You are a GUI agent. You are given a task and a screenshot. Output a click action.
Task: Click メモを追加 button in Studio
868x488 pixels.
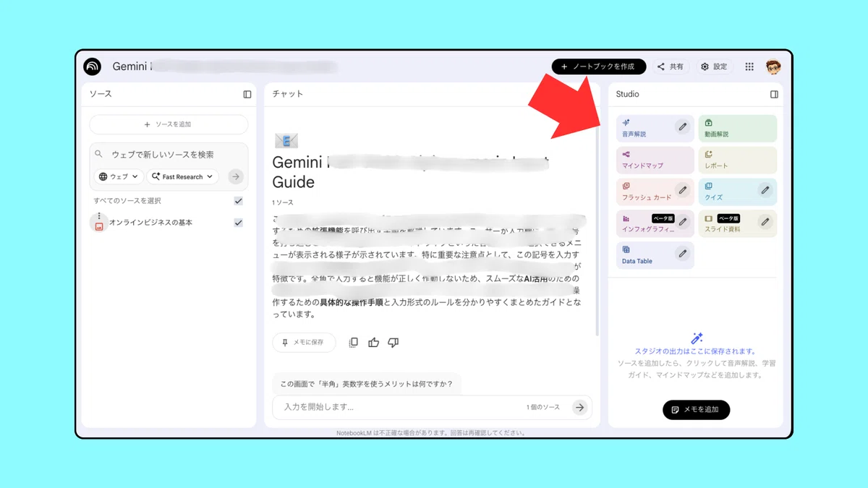click(696, 409)
